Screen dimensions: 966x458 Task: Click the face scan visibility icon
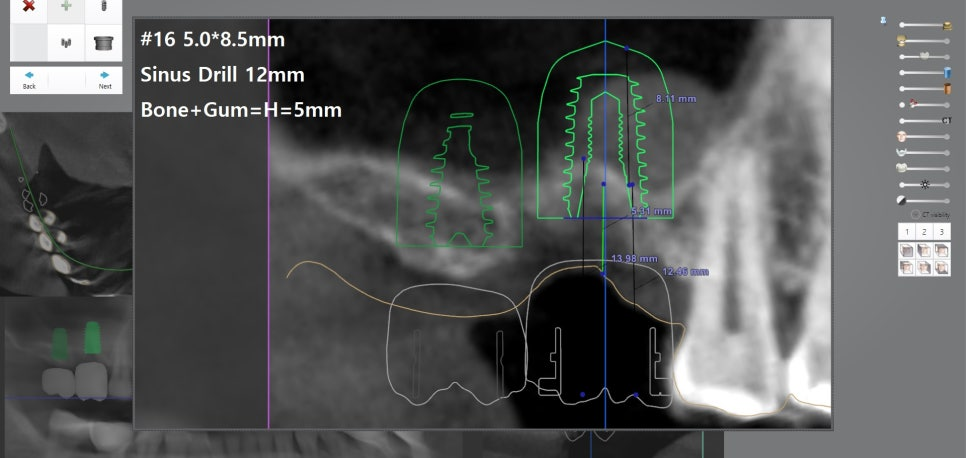tap(902, 136)
